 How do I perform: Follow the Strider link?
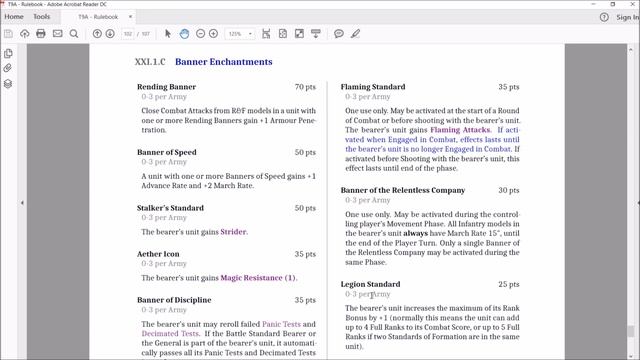click(233, 232)
